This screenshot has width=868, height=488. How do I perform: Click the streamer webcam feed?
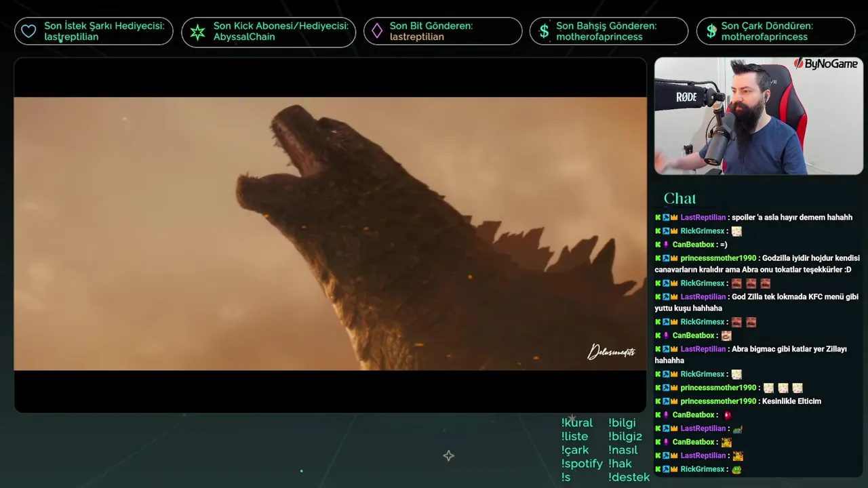[759, 116]
